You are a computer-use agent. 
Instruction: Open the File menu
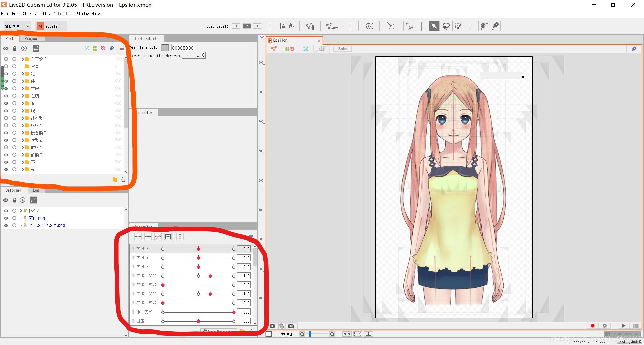click(x=5, y=14)
